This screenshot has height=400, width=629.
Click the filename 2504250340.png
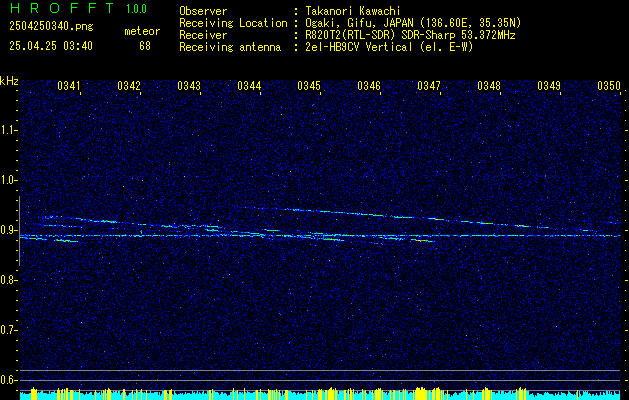(51, 27)
